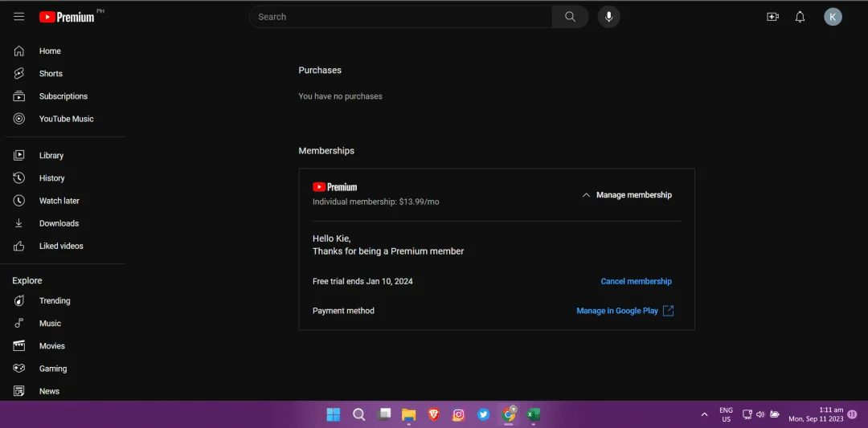Click 'You have no purchases' text

[341, 96]
